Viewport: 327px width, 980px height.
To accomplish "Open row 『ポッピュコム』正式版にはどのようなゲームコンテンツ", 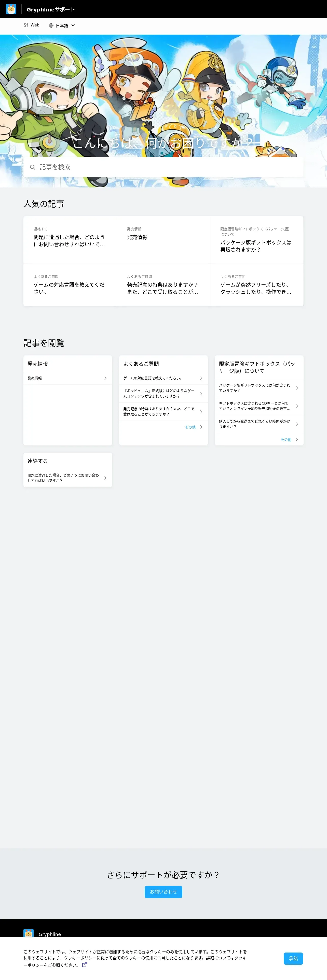I will click(163, 393).
